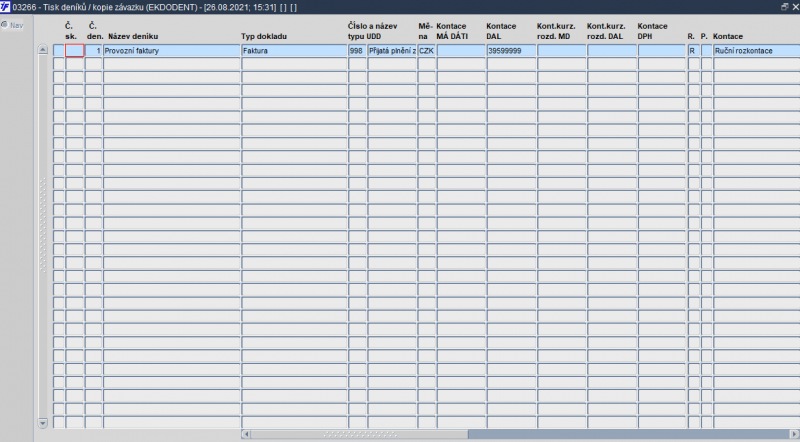This screenshot has height=442, width=800.
Task: Click the 'Číslo a název typu UDD' header
Action: click(x=372, y=31)
